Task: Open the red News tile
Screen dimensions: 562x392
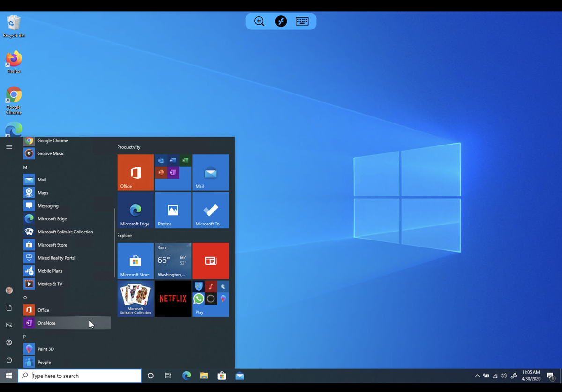Action: [x=211, y=261]
